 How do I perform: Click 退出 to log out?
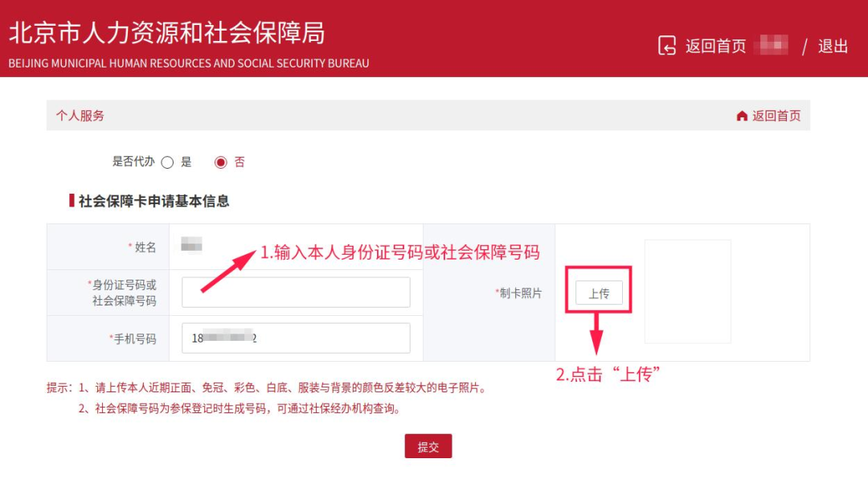(833, 46)
